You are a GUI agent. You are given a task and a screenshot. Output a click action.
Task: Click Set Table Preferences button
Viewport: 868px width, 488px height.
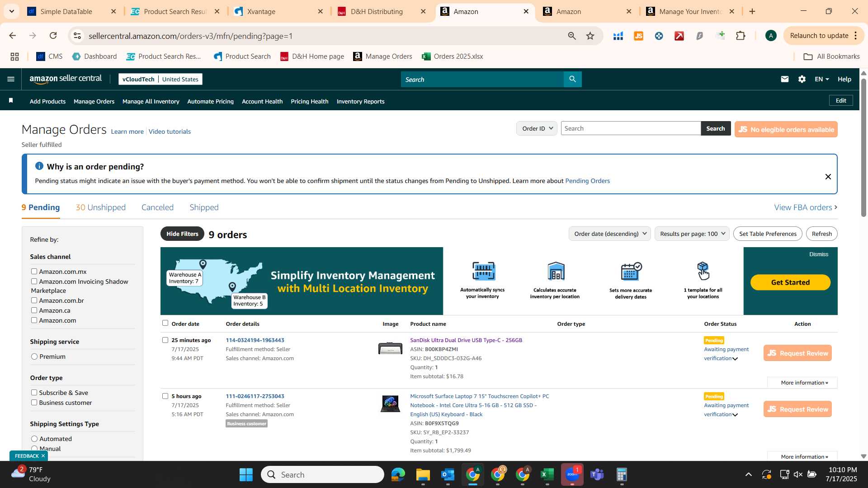768,234
